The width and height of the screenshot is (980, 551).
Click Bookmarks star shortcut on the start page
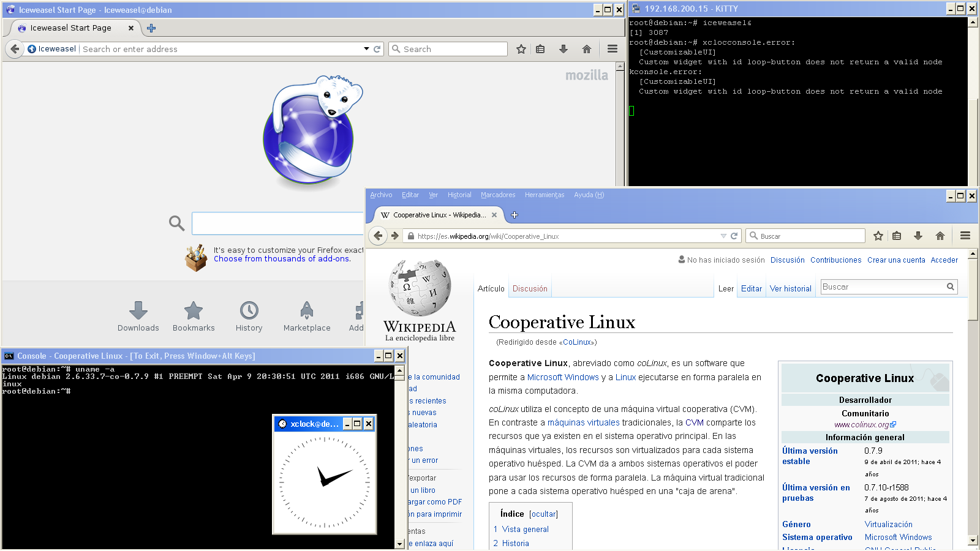pos(194,317)
